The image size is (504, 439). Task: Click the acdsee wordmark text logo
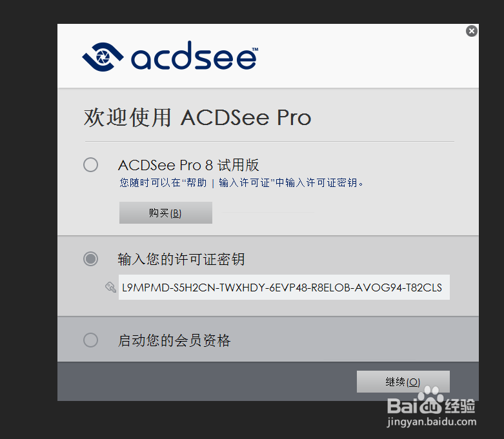(x=194, y=55)
